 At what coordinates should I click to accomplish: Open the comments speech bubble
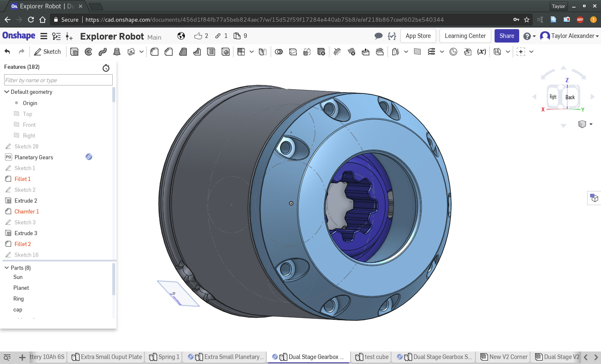379,36
